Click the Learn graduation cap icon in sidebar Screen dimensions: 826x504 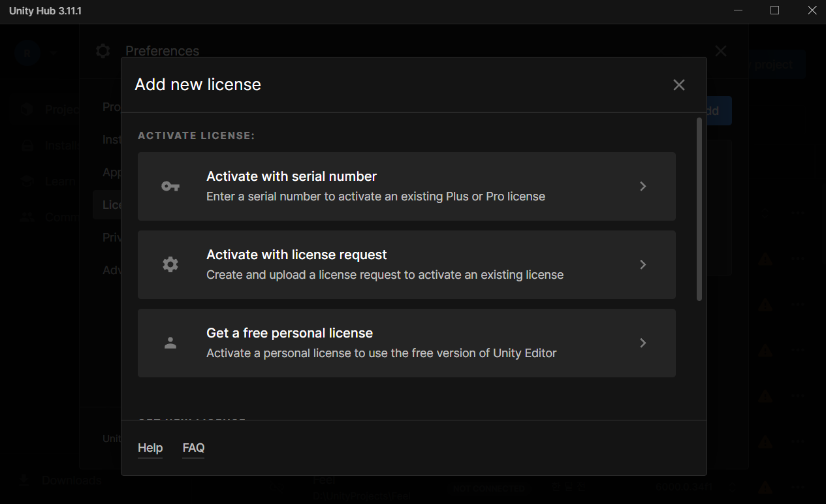click(27, 181)
